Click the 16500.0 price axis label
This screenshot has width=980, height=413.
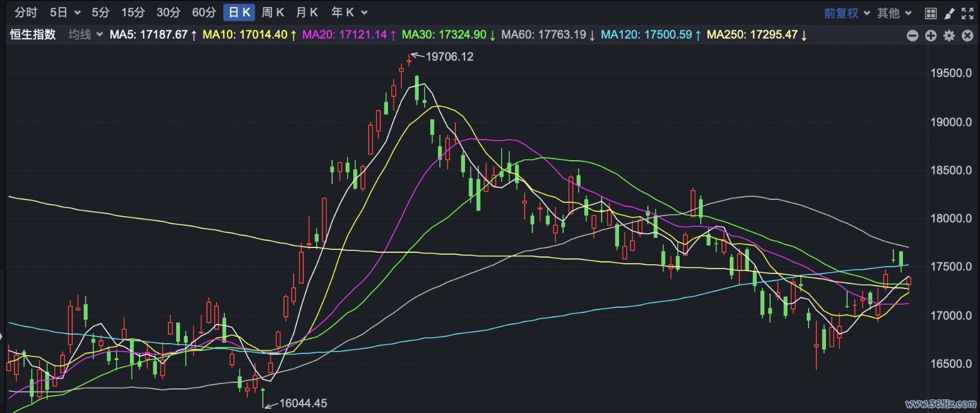pyautogui.click(x=951, y=364)
